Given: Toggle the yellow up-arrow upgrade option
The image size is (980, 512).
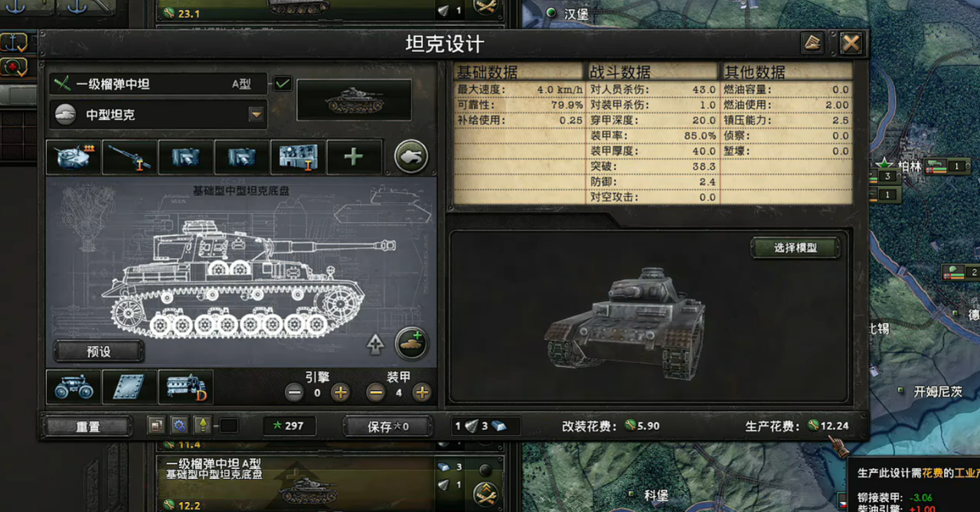Looking at the screenshot, I should click(x=202, y=426).
